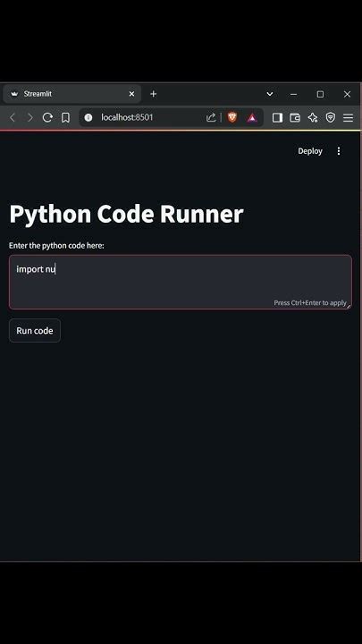This screenshot has height=644, width=362.
Task: Open a new browser tab
Action: click(153, 94)
